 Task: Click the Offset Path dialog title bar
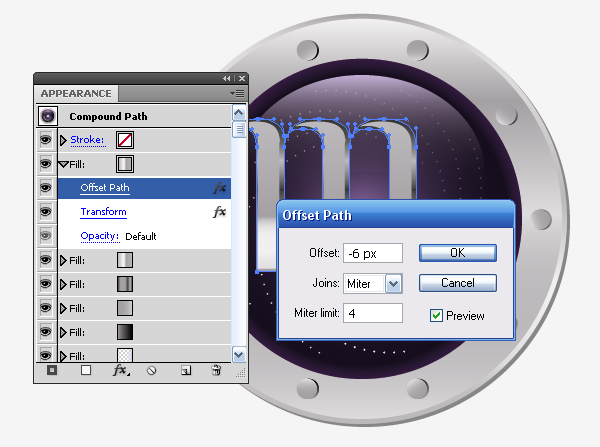396,215
